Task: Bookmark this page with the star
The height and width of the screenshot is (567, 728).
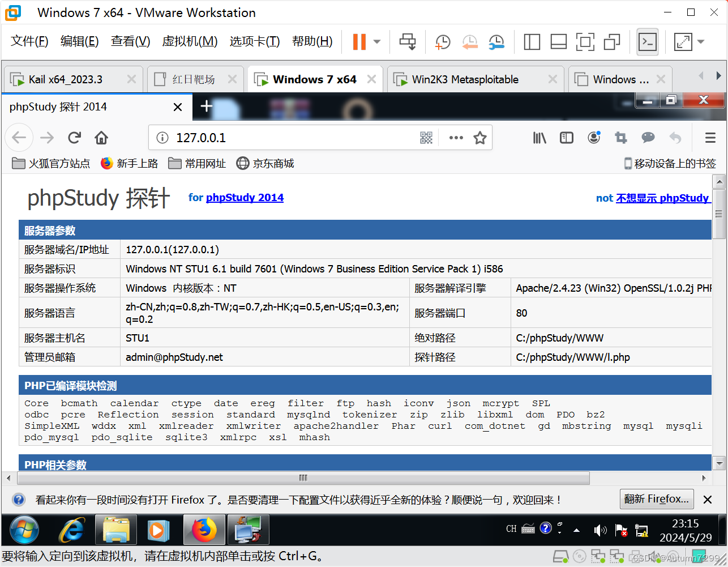Action: (x=480, y=138)
